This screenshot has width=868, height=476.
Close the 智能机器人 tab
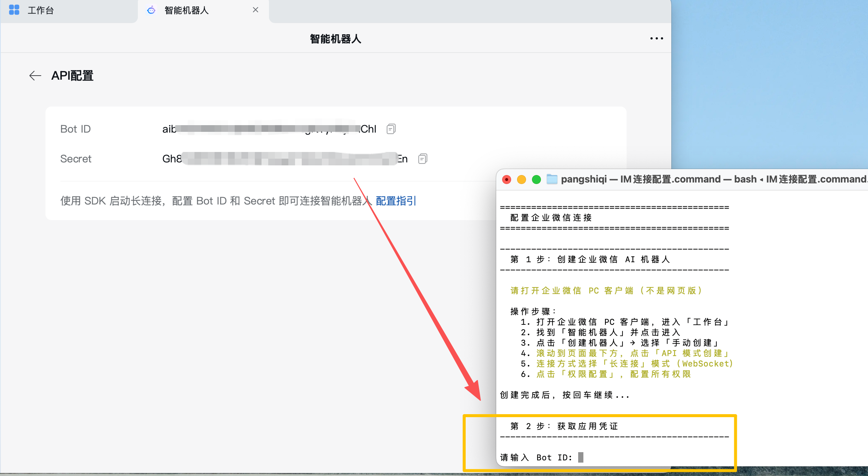tap(256, 10)
